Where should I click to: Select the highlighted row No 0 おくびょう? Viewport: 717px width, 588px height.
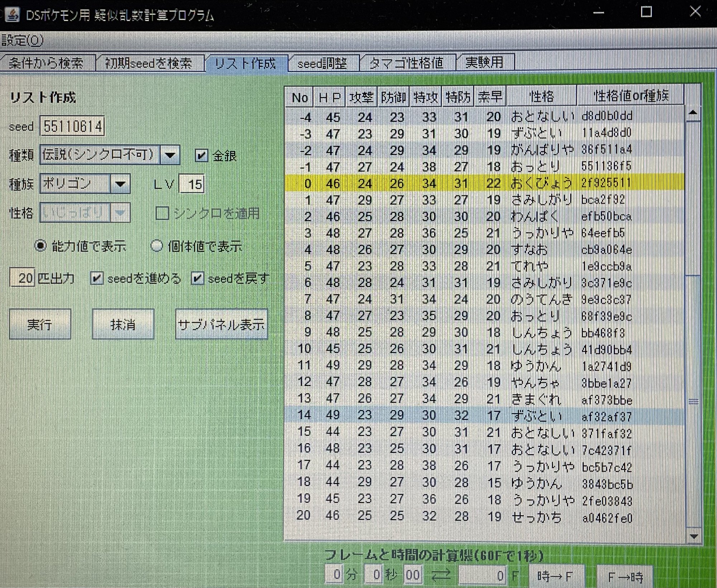click(466, 183)
